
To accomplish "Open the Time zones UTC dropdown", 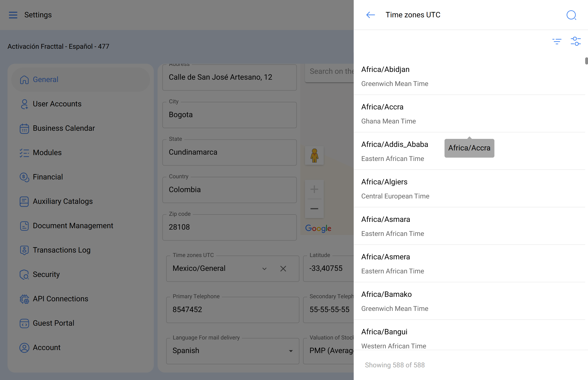I will 264,268.
